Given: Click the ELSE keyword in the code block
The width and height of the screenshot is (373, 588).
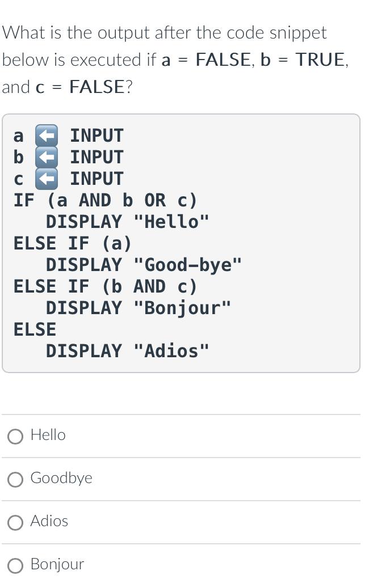Looking at the screenshot, I should point(34,329).
